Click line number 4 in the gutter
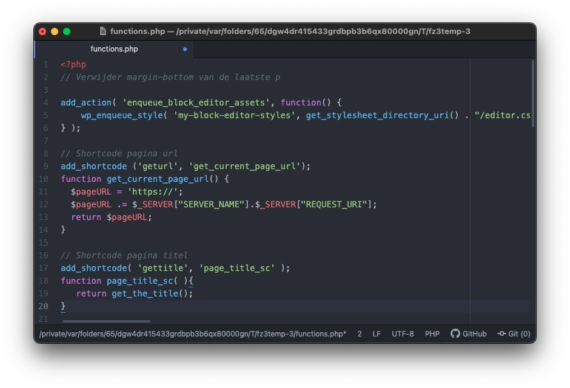 click(x=46, y=103)
